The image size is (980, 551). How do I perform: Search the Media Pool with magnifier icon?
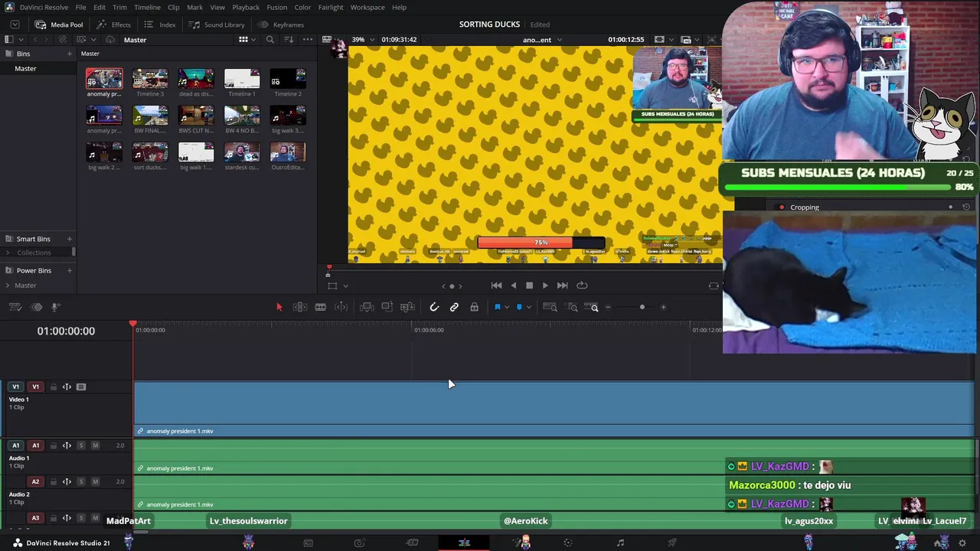point(269,40)
